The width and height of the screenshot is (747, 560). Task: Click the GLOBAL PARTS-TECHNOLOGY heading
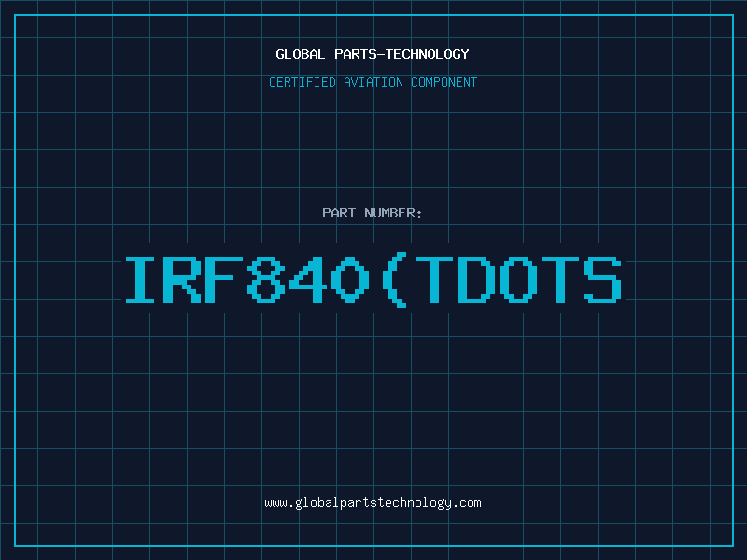(373, 54)
